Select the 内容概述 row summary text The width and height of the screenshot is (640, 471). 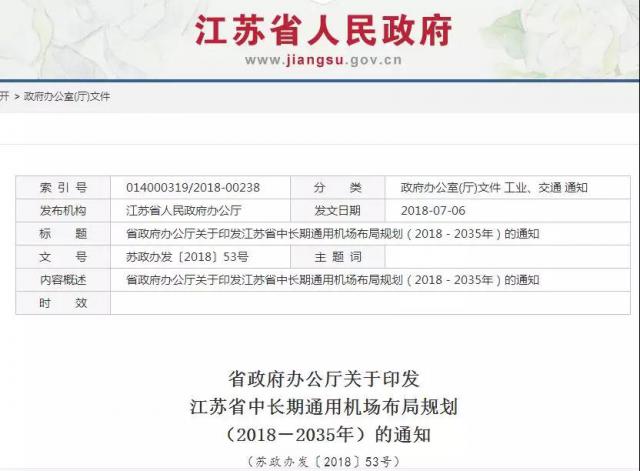[x=333, y=280]
